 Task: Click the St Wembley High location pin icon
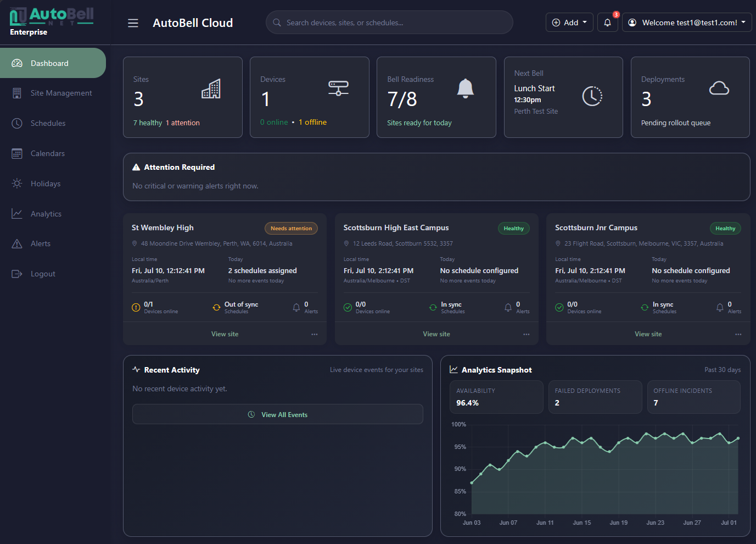coord(135,243)
